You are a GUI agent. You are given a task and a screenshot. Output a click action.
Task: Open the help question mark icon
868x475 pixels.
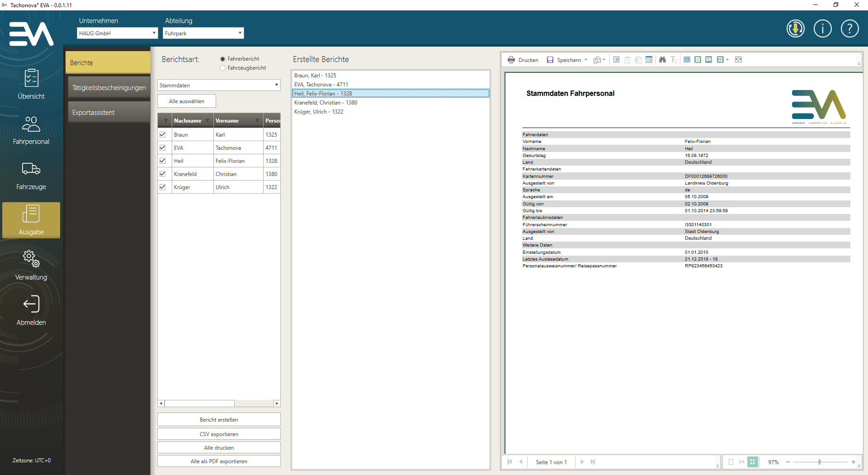click(849, 29)
